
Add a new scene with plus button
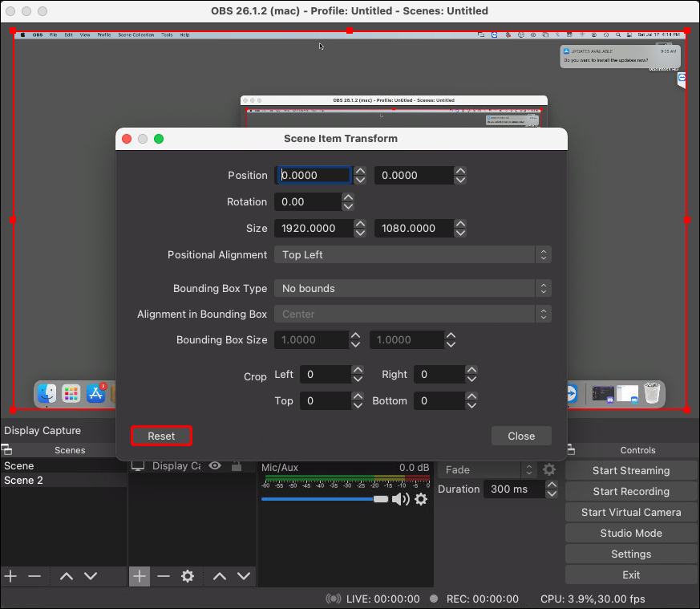coord(10,576)
